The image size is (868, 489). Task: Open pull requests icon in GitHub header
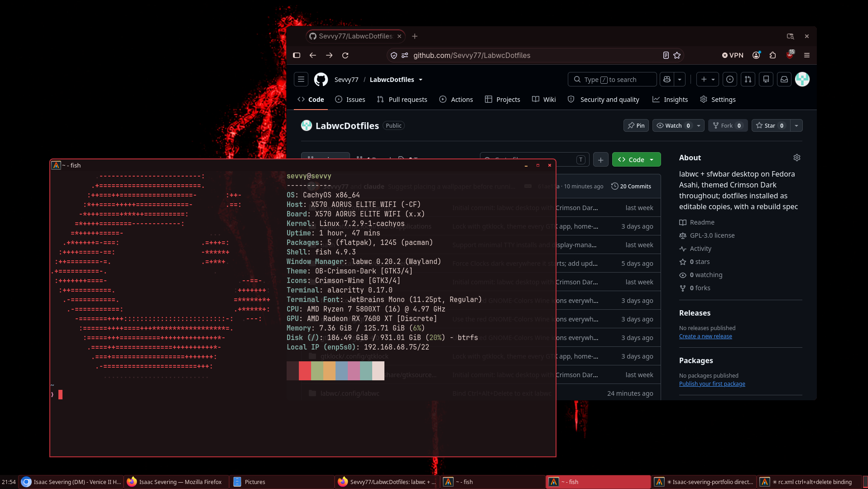(x=748, y=79)
